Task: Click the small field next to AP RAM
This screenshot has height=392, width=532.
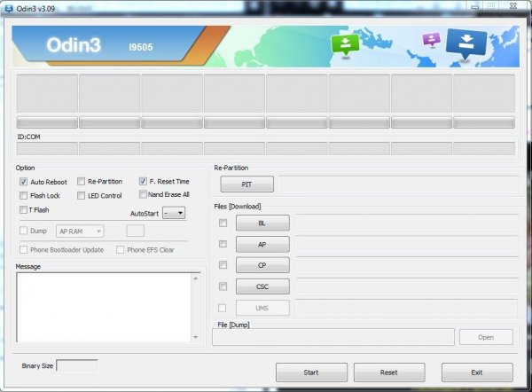Action: [136, 231]
